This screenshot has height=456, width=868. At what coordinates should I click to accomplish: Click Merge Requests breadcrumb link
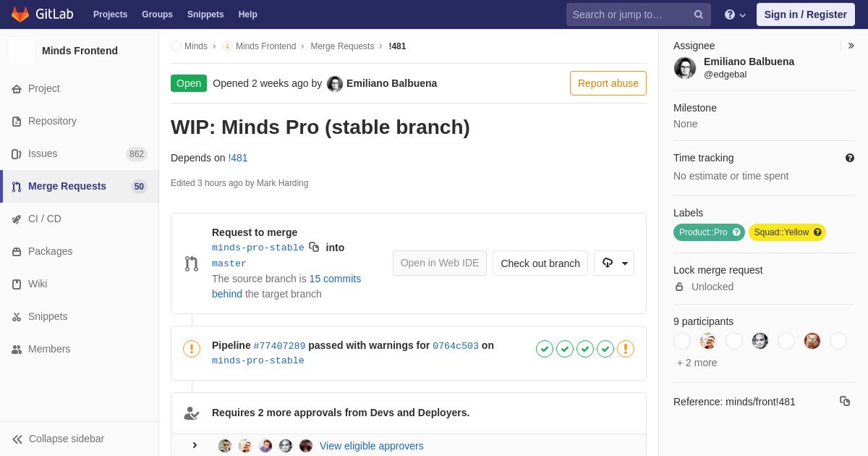click(342, 46)
